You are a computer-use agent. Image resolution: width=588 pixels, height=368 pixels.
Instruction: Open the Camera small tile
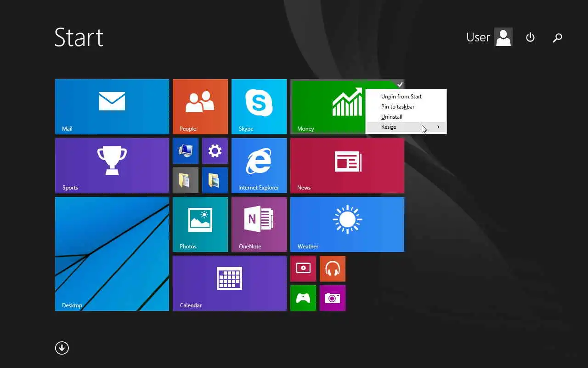click(x=333, y=298)
